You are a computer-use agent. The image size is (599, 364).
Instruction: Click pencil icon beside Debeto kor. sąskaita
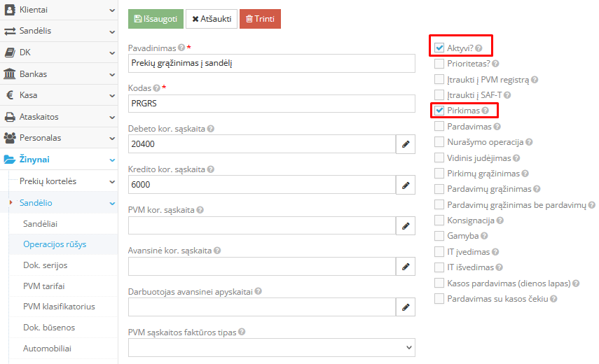coord(406,144)
